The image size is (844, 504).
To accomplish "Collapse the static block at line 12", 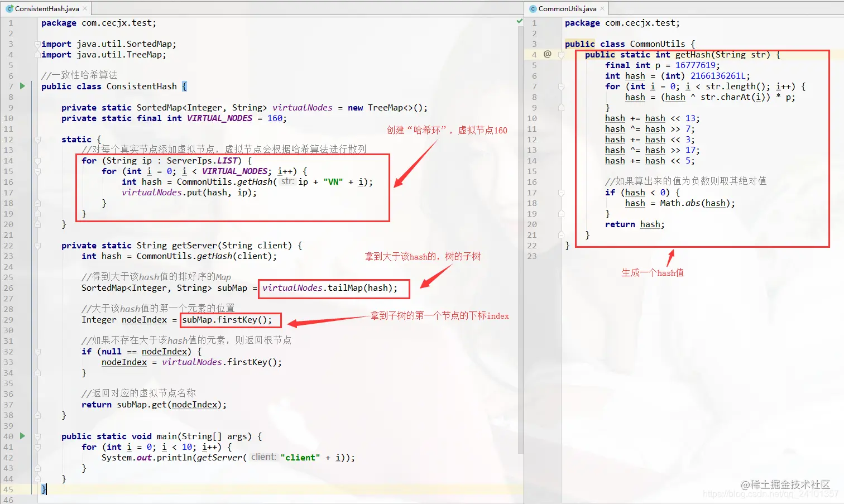I will (37, 140).
